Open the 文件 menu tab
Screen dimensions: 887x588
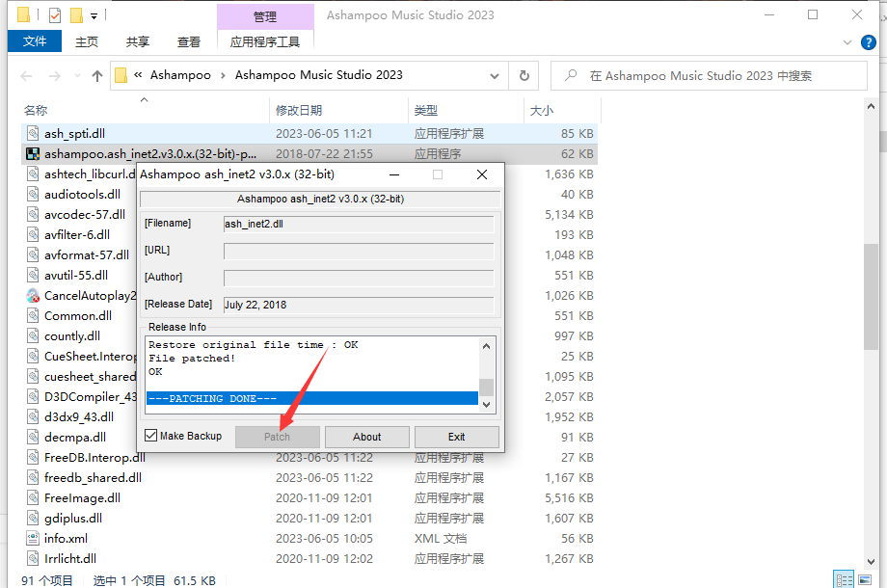click(x=35, y=41)
